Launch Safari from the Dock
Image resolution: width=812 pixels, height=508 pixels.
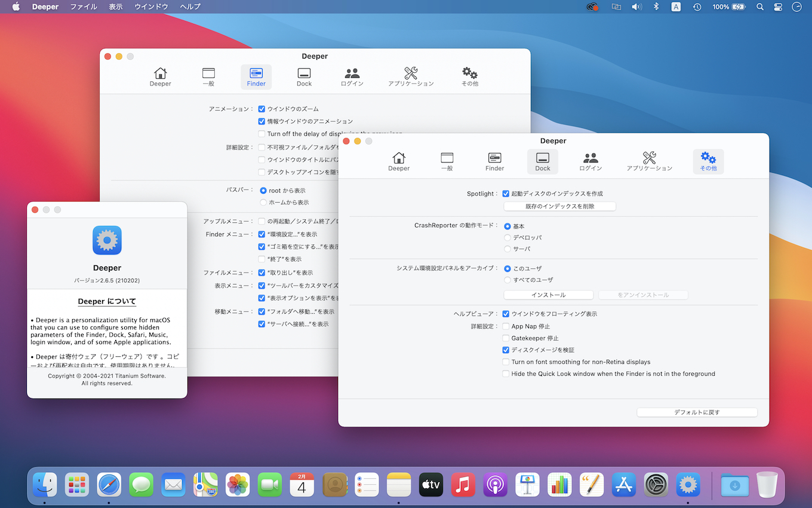[x=109, y=485]
